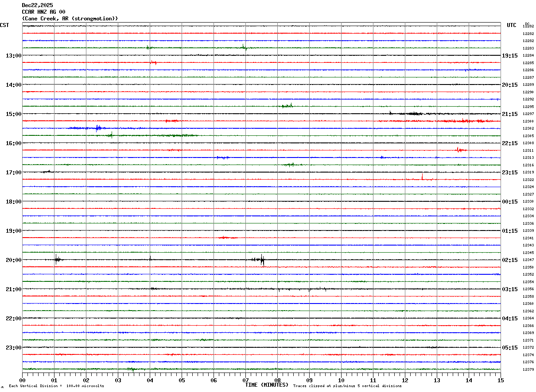This screenshot has height=392, width=536.
Task: Select the station code text CCAR HNZ AG 00
Action: click(43, 12)
